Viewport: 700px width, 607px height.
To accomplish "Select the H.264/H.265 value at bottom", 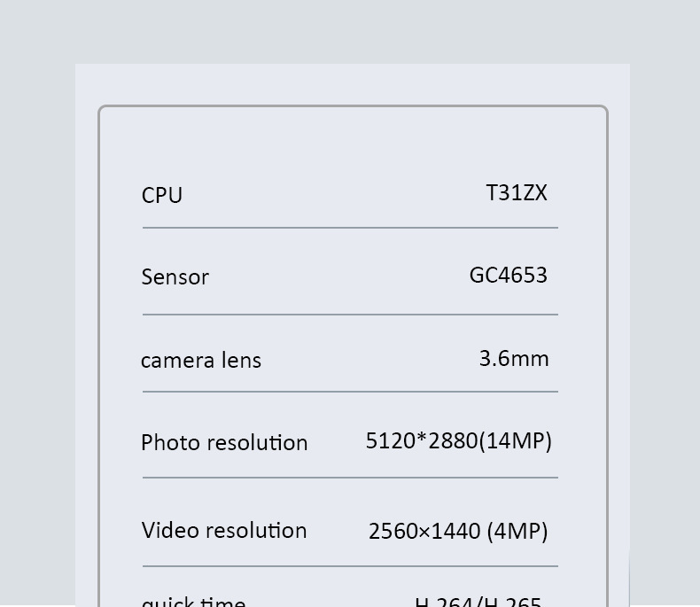I will (478, 602).
